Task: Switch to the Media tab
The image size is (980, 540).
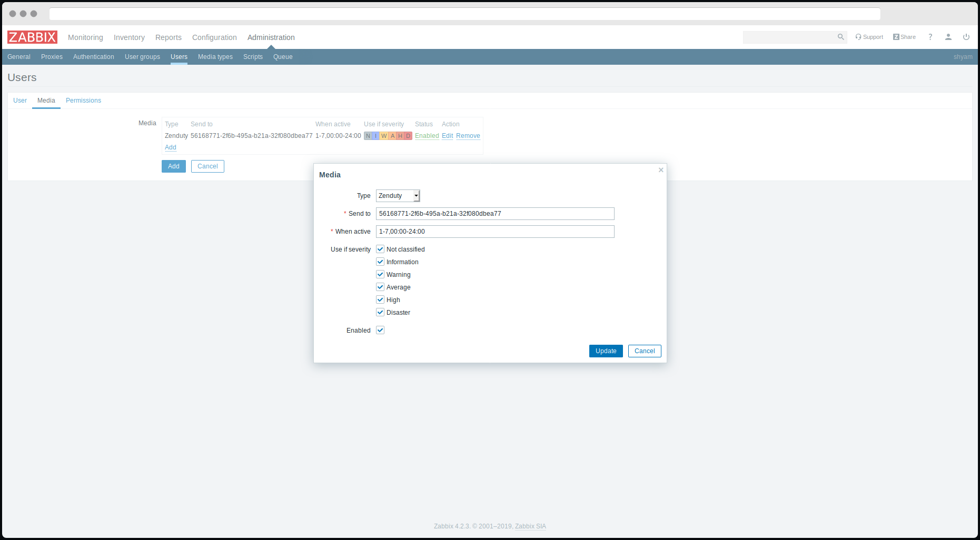Action: tap(46, 101)
